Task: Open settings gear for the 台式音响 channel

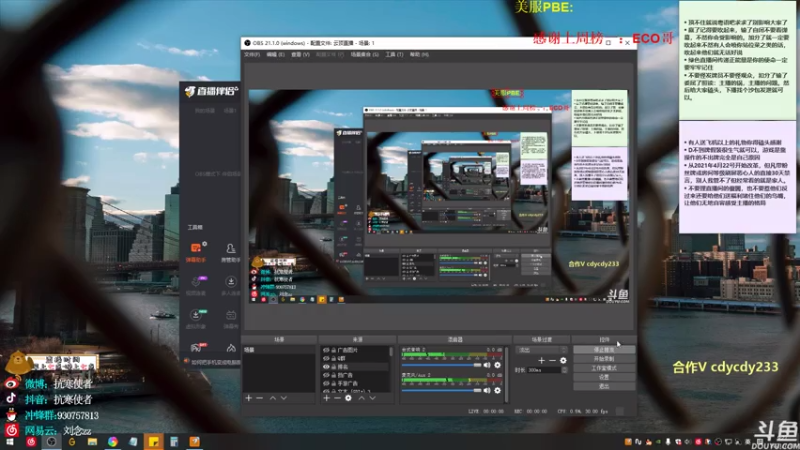Action: 497,365
